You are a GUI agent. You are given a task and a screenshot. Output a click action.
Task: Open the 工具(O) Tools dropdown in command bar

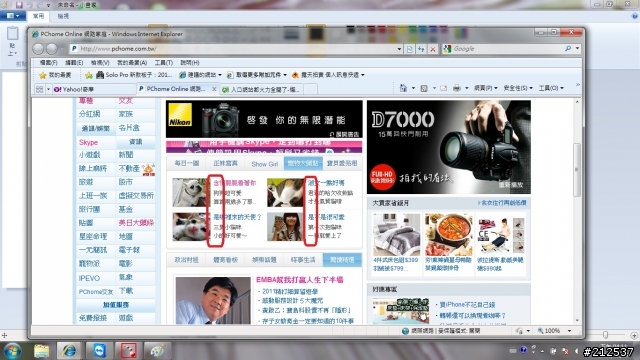551,88
